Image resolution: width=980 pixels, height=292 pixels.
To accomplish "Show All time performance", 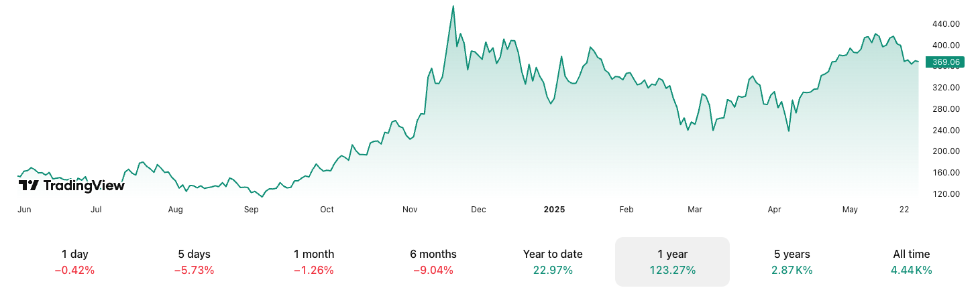I will click(x=912, y=262).
